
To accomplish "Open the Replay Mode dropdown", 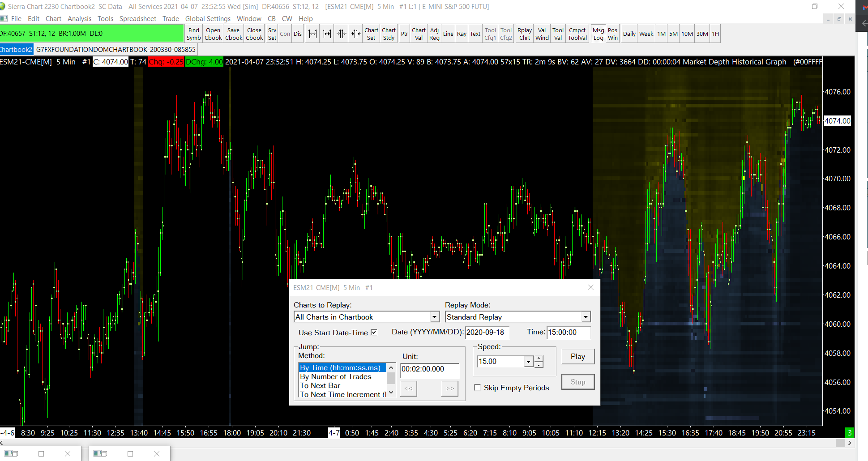I will click(586, 317).
